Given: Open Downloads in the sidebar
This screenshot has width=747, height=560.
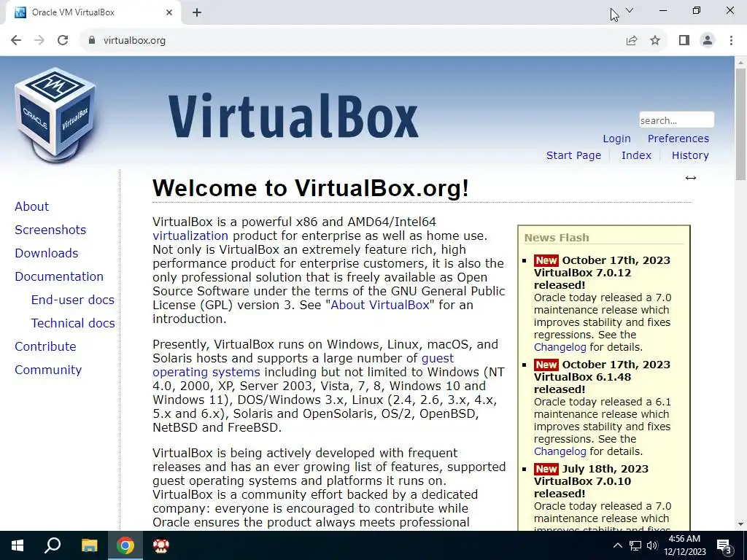Looking at the screenshot, I should 46,253.
